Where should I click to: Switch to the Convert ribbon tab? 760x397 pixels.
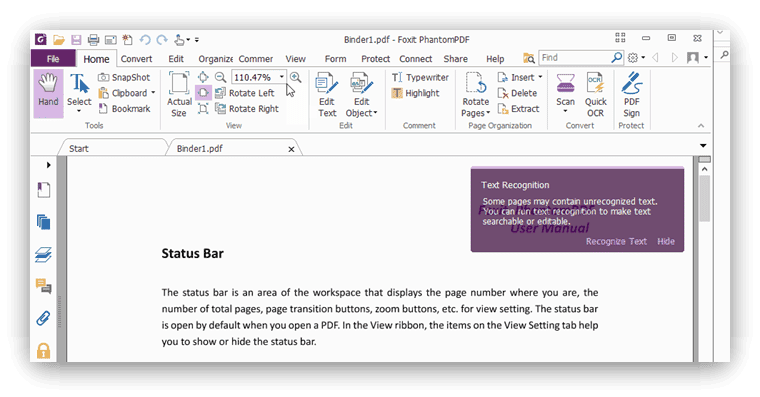pyautogui.click(x=136, y=59)
